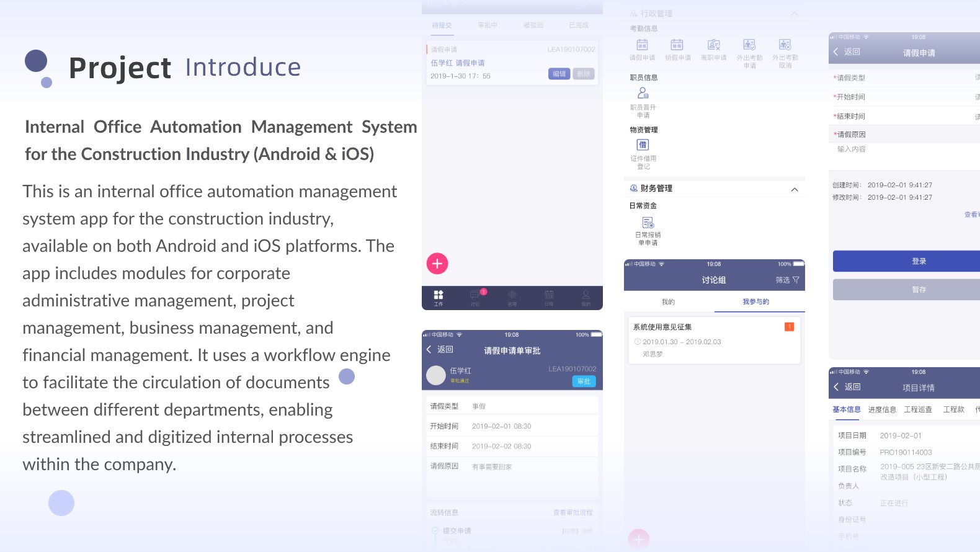The width and height of the screenshot is (980, 552).
Task: Click the 输入内容 reason input field
Action: (x=899, y=149)
